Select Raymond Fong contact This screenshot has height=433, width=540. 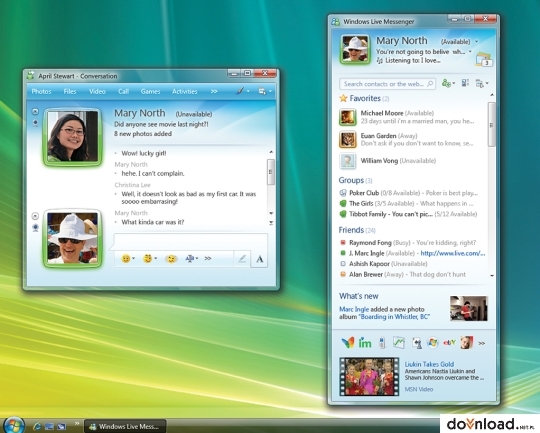[409, 243]
